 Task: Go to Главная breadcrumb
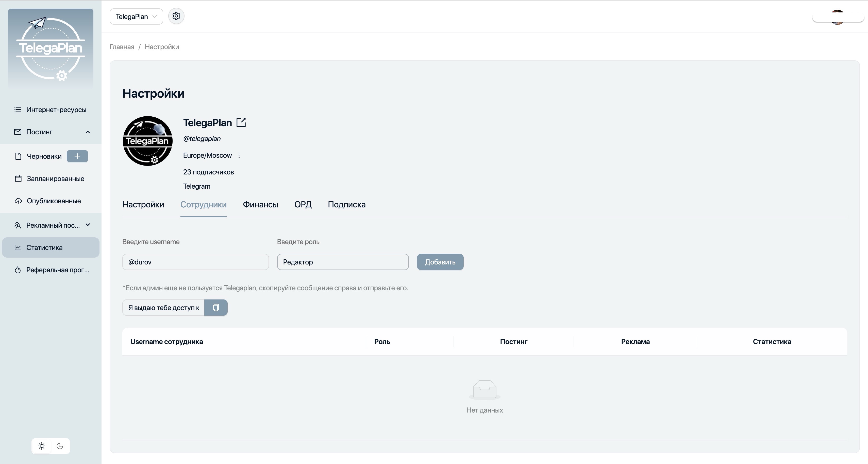[122, 47]
